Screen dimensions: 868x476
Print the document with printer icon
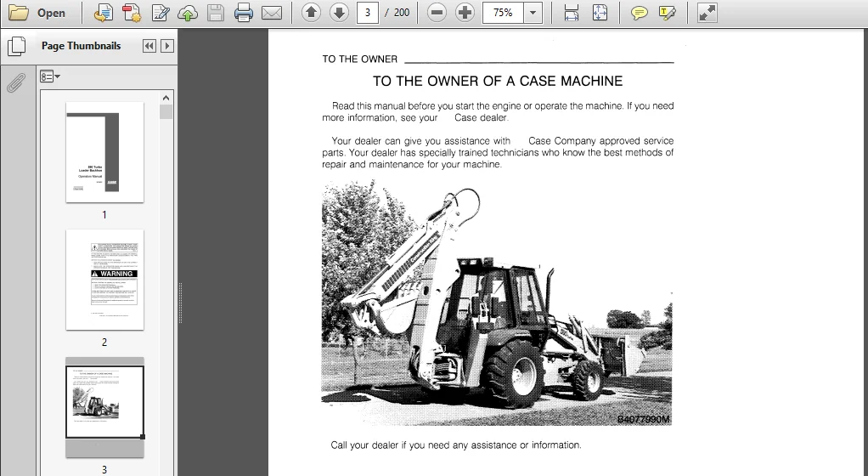pos(244,13)
